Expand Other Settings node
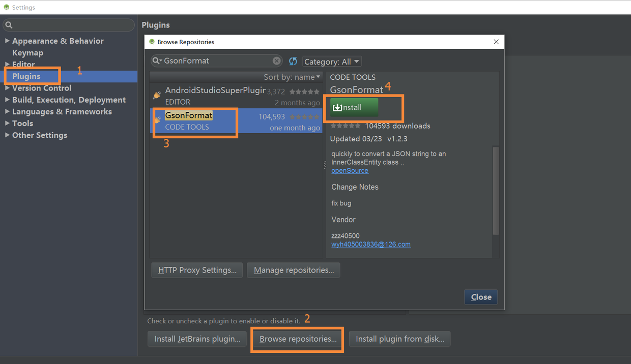Screen dimensions: 631x364 point(7,135)
